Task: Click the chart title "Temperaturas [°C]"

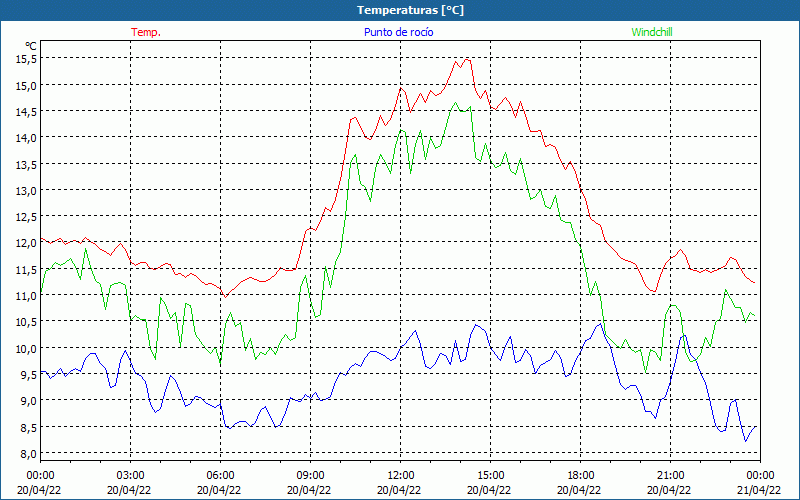Action: point(410,10)
